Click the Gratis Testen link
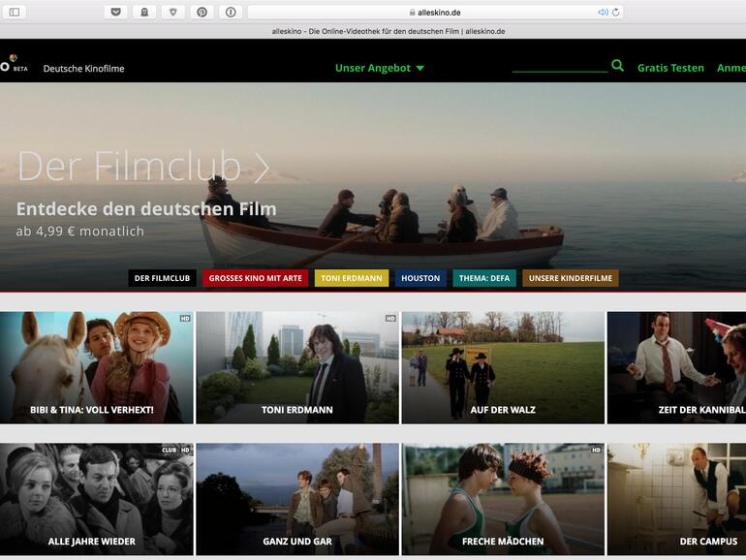Screen dimensions: 746x560 pos(670,68)
